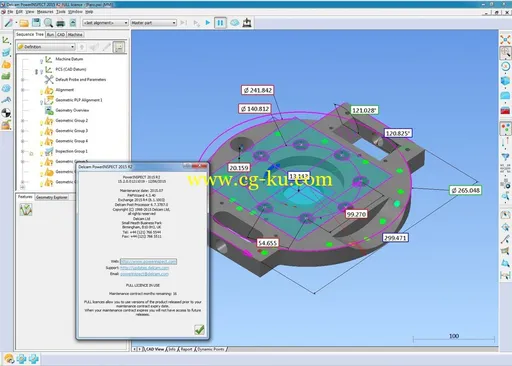Click the green checkmark OK button
Viewport: 512px width, 366px height.
tap(199, 330)
